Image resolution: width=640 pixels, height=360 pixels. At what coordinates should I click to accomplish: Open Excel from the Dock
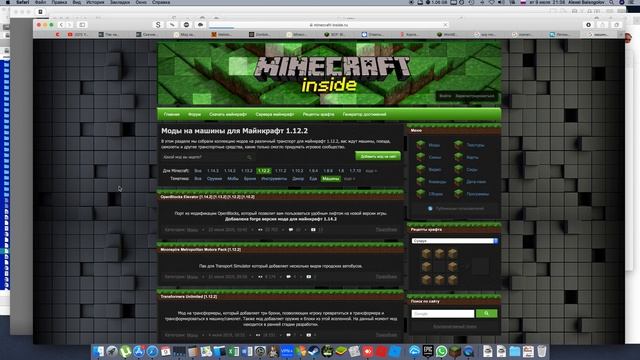tap(233, 351)
